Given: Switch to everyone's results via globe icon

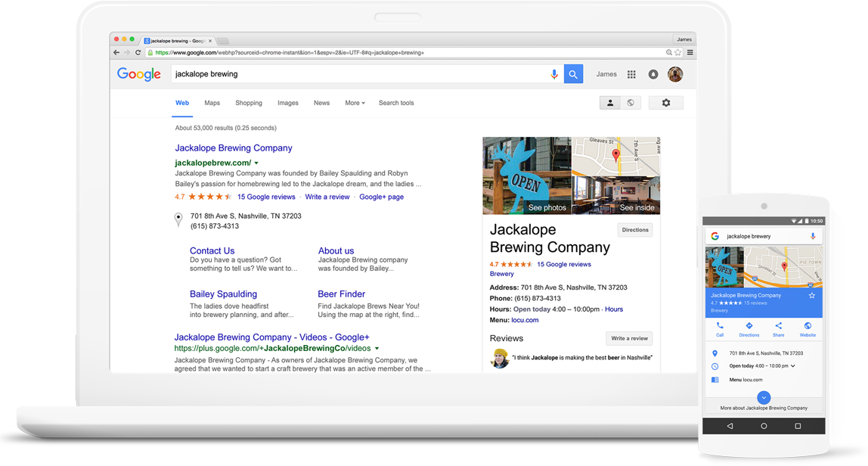Looking at the screenshot, I should [631, 102].
